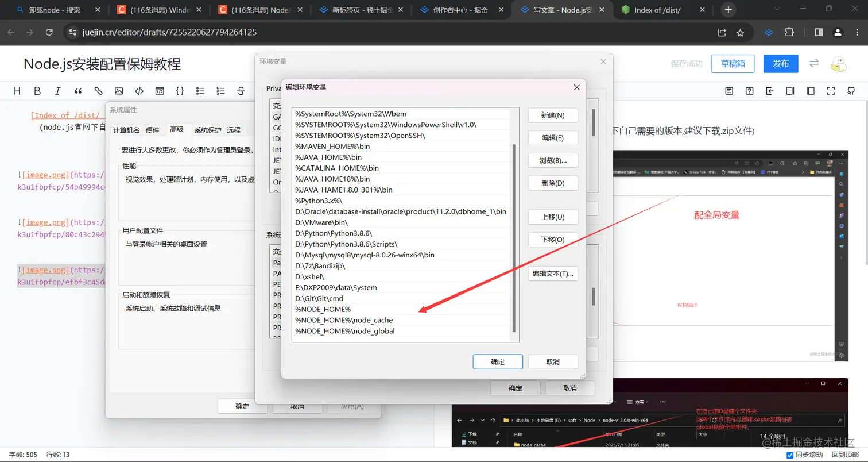The height and width of the screenshot is (462, 868).
Task: Click 回到顶部 in the status bar
Action: (846, 455)
